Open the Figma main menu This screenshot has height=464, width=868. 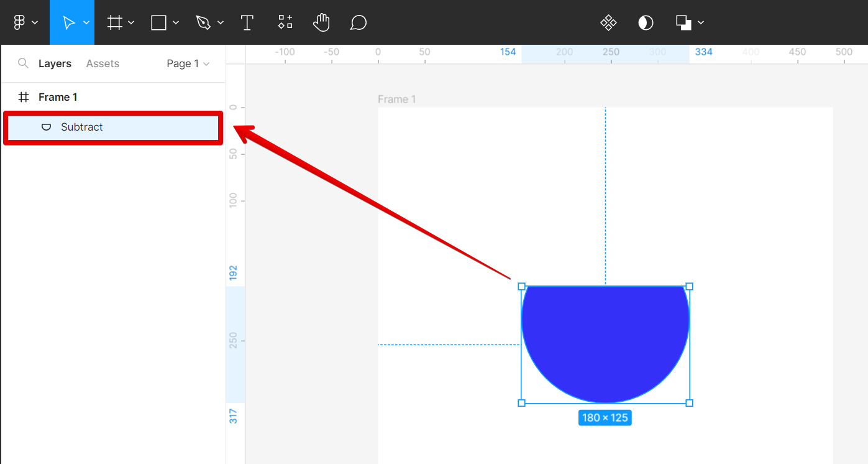click(x=19, y=23)
